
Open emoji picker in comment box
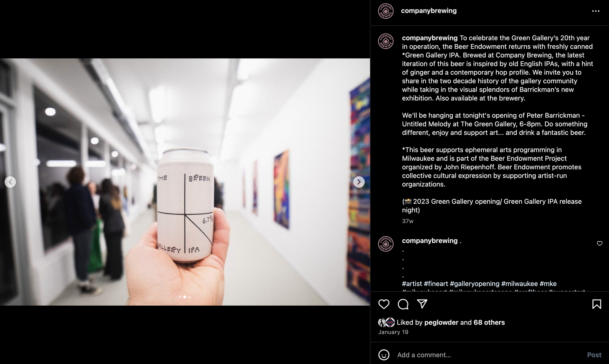[384, 355]
